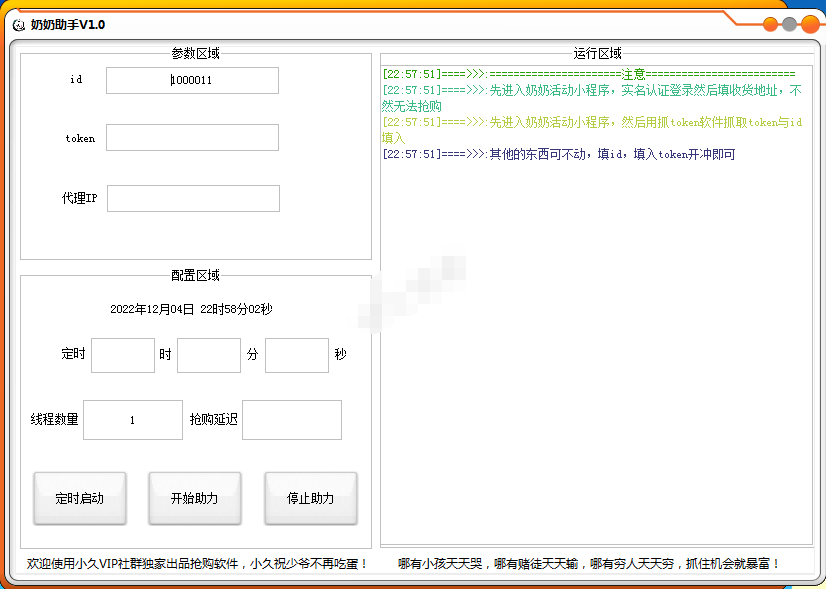Click the small orange minimize circle

click(771, 25)
